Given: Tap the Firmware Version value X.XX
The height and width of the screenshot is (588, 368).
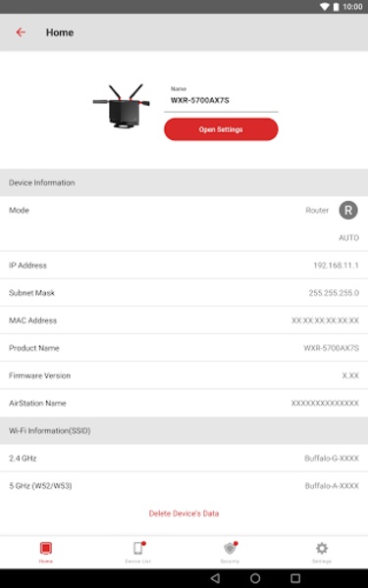Looking at the screenshot, I should point(350,375).
